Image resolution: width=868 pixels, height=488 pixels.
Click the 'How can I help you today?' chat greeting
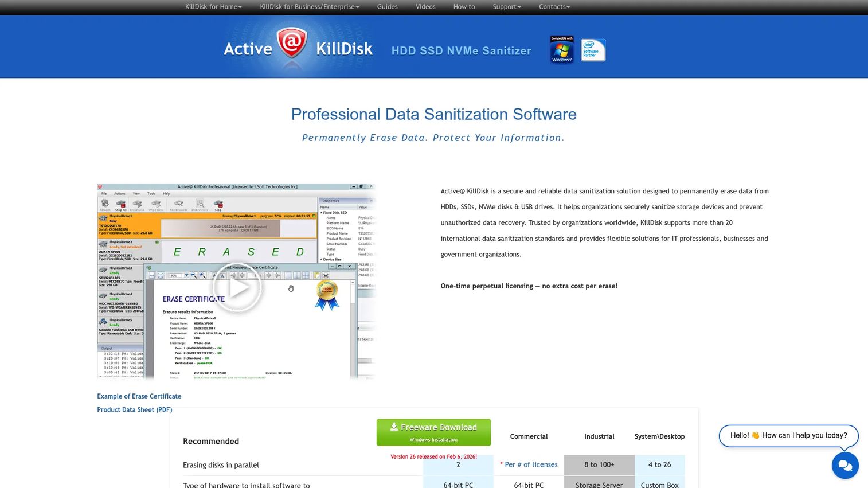point(788,436)
